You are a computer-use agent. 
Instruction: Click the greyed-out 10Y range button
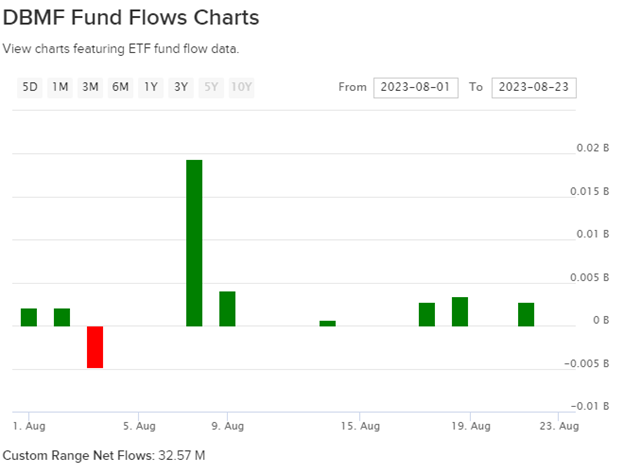(241, 87)
